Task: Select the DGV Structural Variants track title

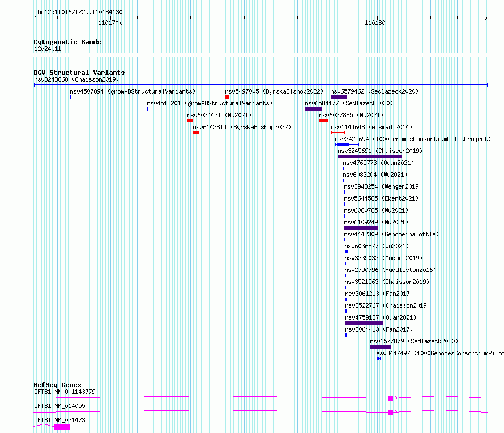Action: pyautogui.click(x=79, y=73)
